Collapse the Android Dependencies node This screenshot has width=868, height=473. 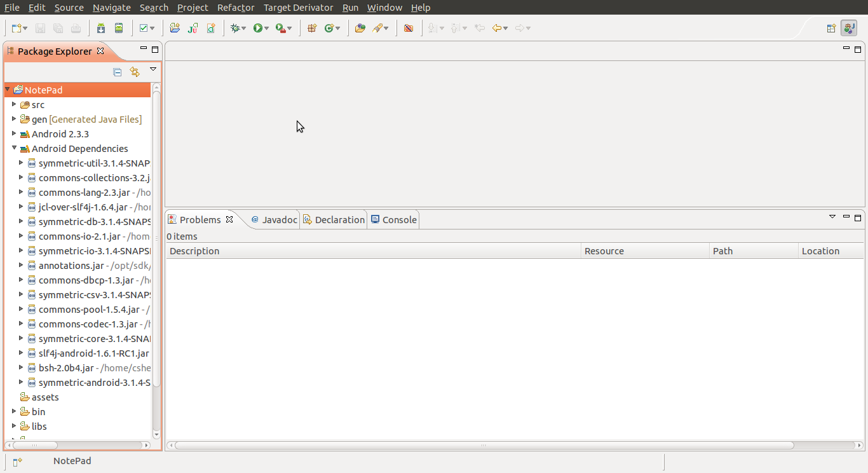pyautogui.click(x=14, y=148)
